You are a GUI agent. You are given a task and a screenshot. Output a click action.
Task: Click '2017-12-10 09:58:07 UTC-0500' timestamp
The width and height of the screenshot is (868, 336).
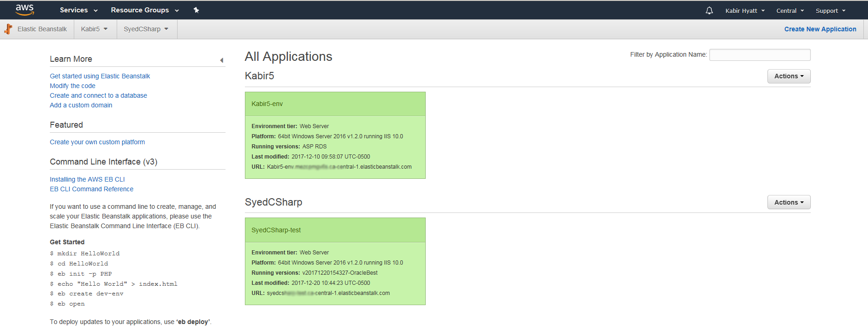tap(331, 157)
